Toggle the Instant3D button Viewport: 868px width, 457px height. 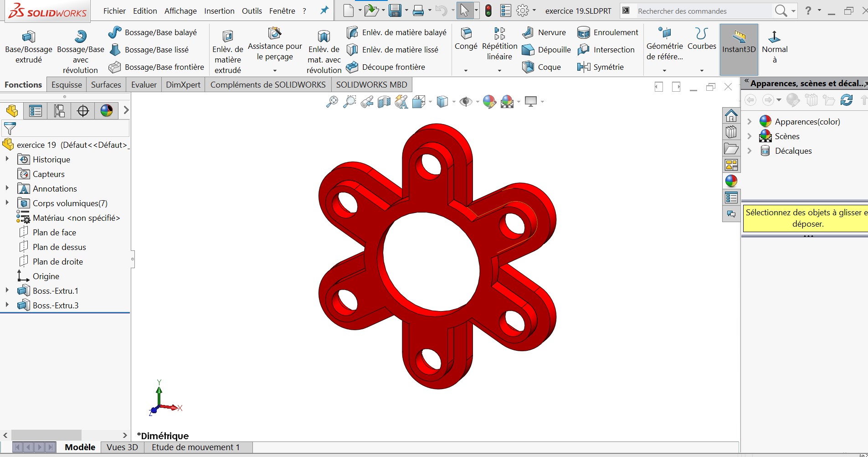(739, 49)
